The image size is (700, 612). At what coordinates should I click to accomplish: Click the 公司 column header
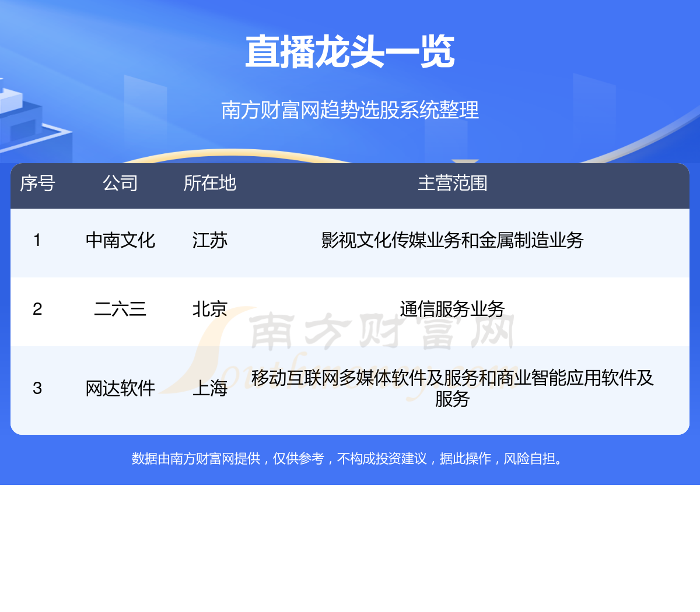pos(120,183)
